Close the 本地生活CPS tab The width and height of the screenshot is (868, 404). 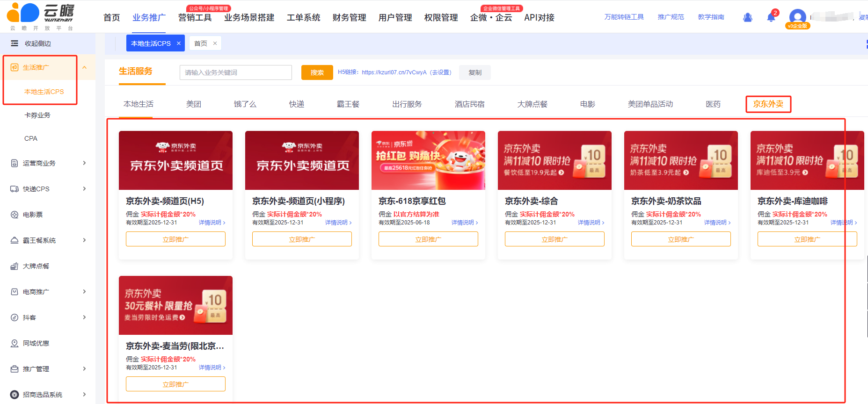click(179, 43)
